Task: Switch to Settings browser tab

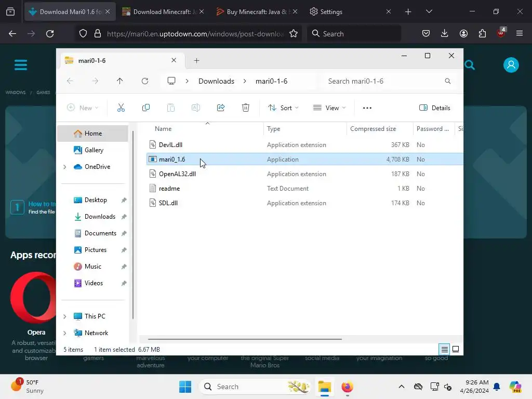Action: [351, 12]
